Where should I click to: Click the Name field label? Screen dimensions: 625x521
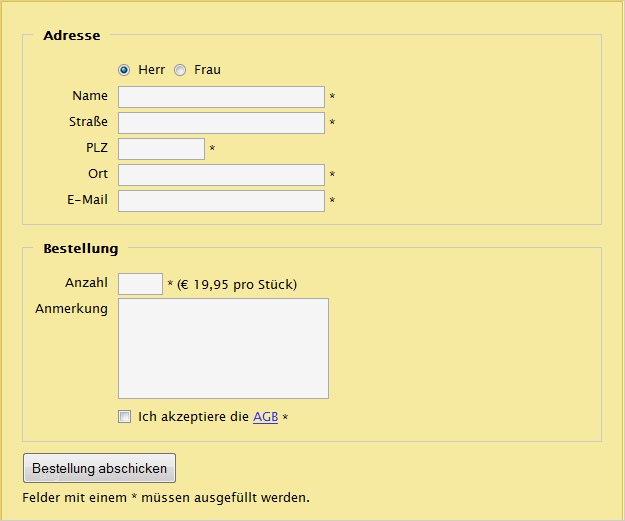[90, 96]
